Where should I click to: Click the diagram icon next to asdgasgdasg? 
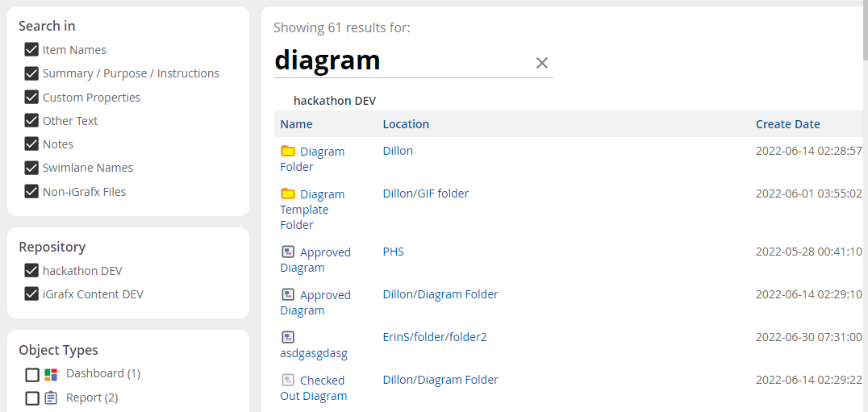(288, 337)
